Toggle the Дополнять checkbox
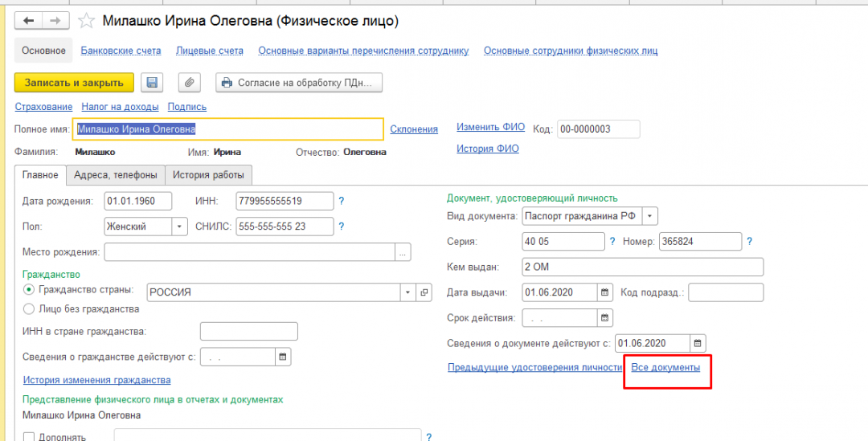The image size is (868, 441). click(x=29, y=437)
